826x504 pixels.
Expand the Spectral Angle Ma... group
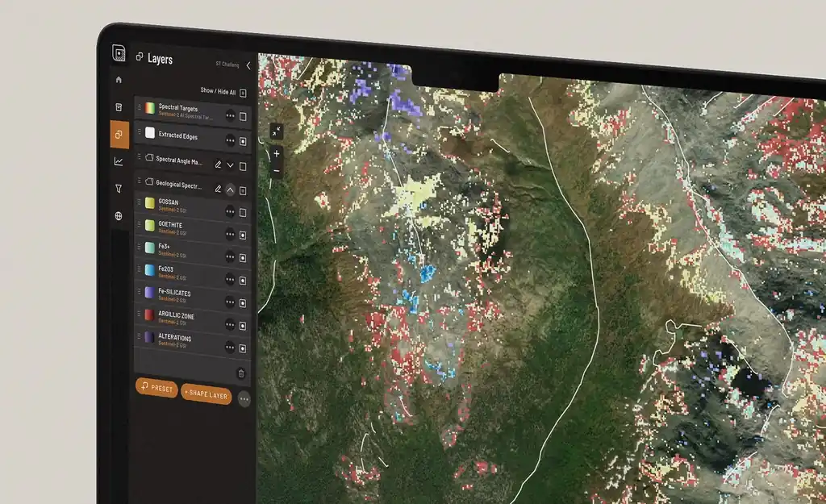click(230, 165)
